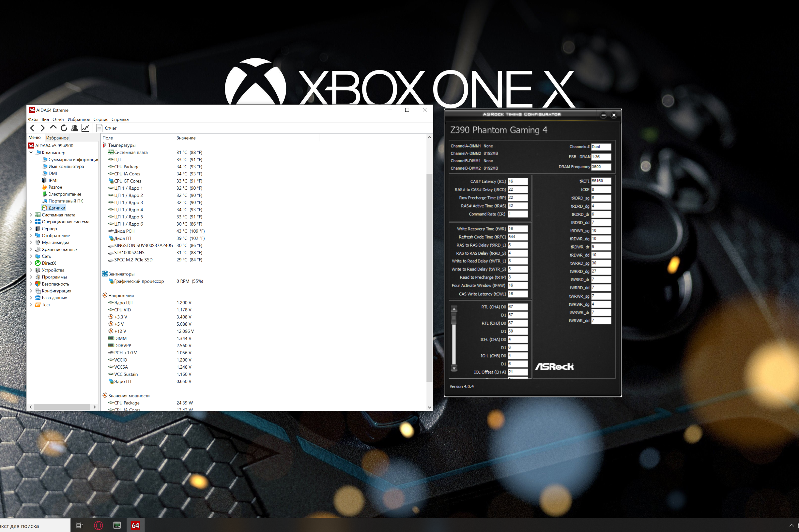Collapse the Компьютер tree node
The width and height of the screenshot is (799, 532).
(31, 153)
